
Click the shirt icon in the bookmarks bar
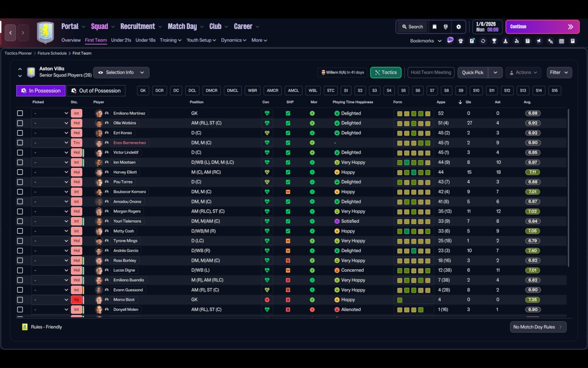pyautogui.click(x=461, y=41)
